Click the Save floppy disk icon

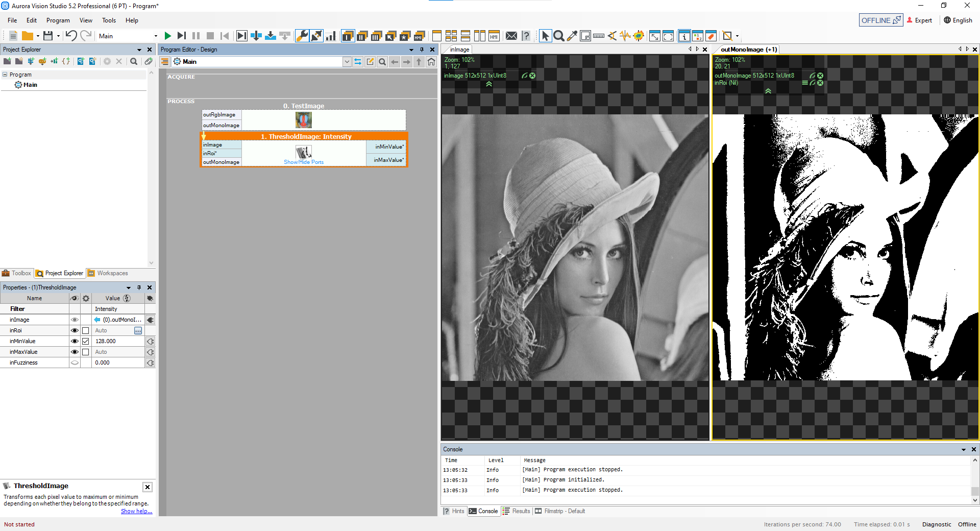coord(48,36)
